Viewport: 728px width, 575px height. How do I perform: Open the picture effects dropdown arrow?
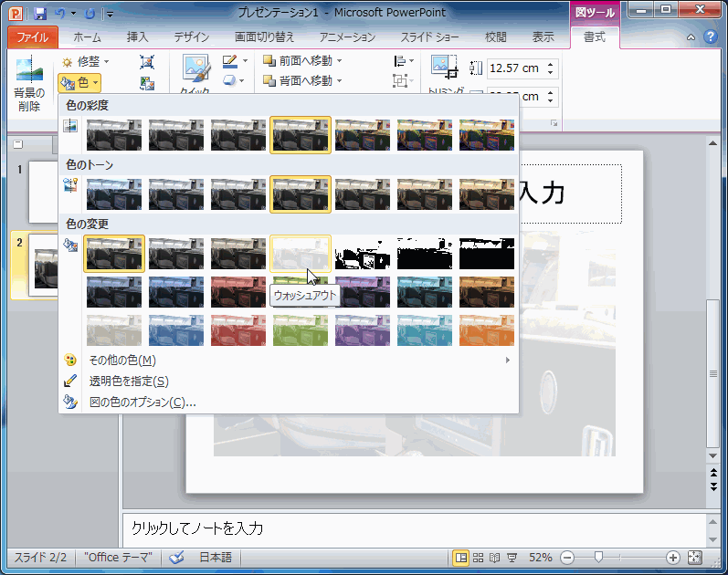(242, 81)
